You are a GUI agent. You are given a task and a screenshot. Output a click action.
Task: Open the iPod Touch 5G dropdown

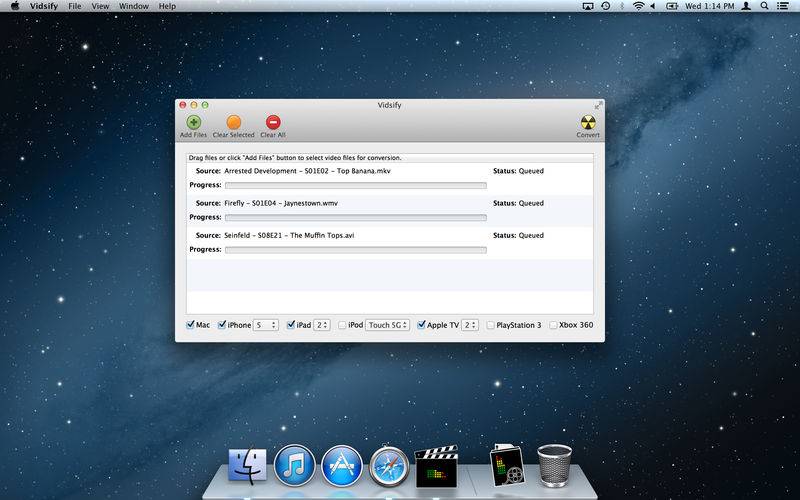tap(387, 325)
